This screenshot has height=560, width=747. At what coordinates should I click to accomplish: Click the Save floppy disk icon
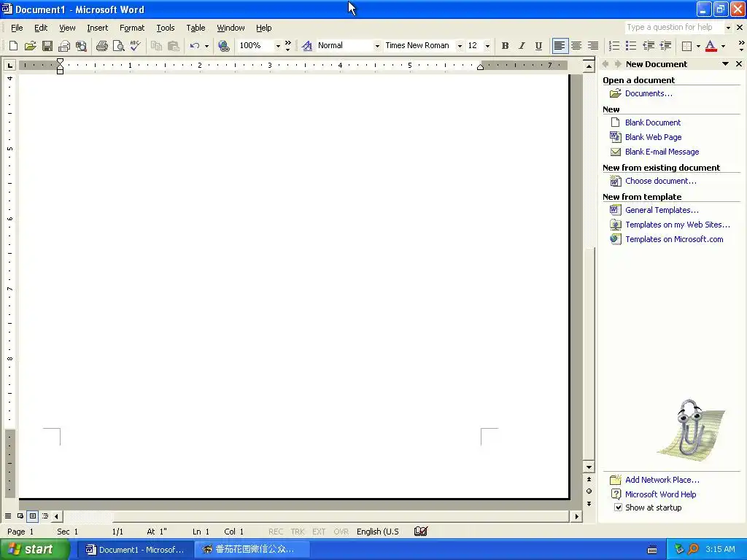47,46
